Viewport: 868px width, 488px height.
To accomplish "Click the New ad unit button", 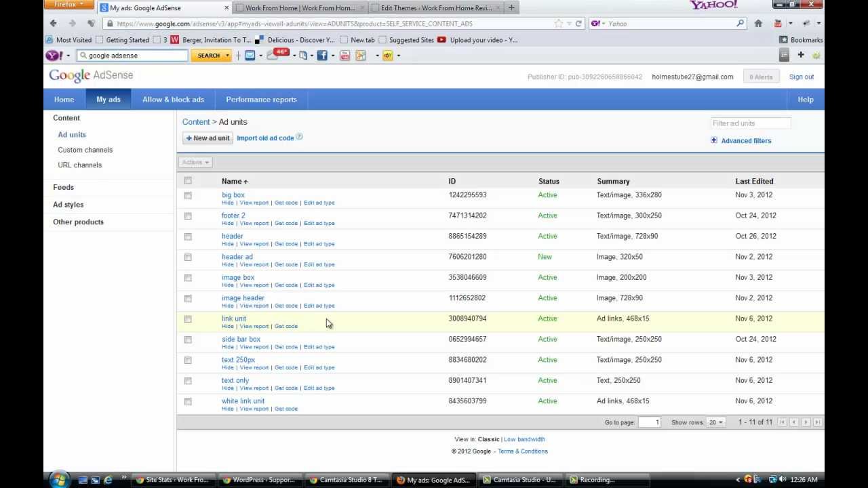I will pyautogui.click(x=208, y=138).
